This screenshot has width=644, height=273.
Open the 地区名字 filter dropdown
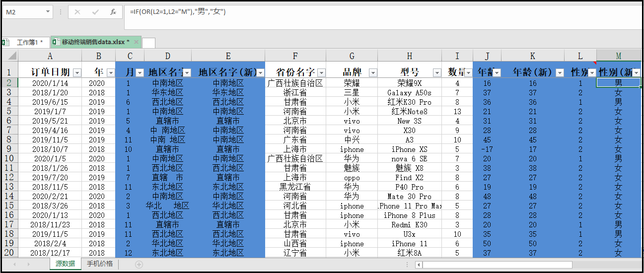[187, 73]
